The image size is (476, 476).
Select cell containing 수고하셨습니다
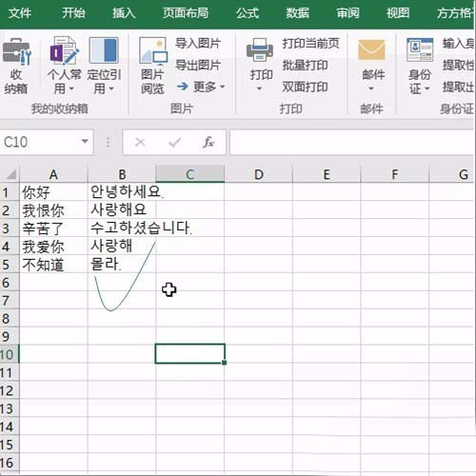coord(122,228)
